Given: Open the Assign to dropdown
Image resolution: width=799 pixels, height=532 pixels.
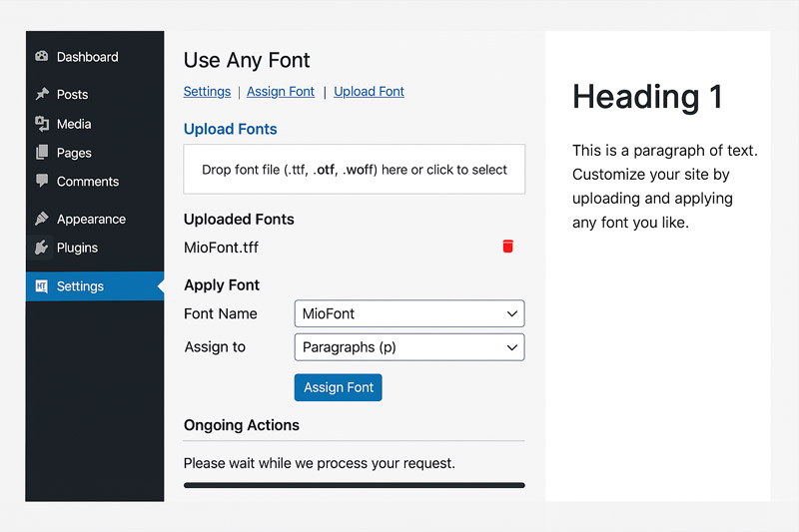Looking at the screenshot, I should click(409, 347).
